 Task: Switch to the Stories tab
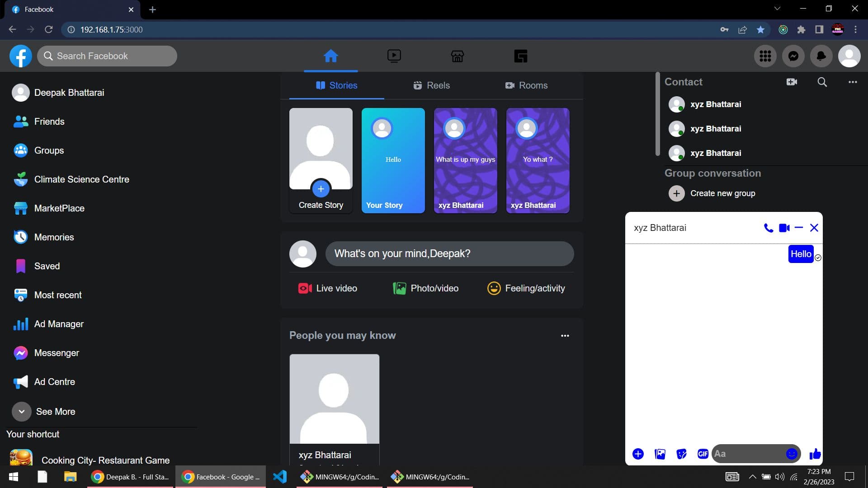337,85
